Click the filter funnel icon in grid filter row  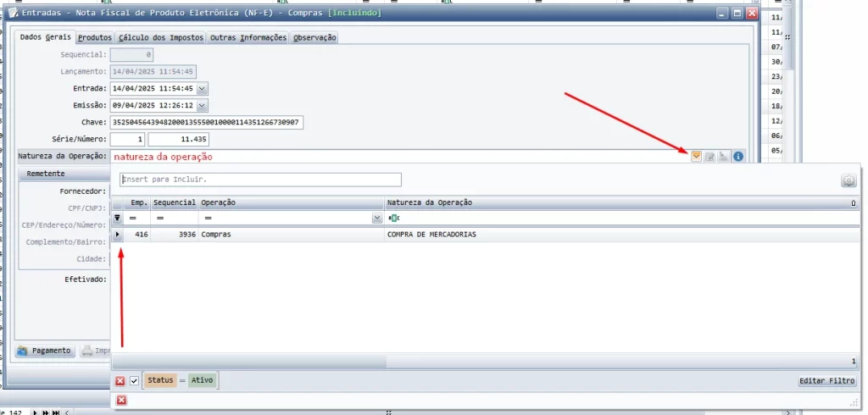[x=117, y=218]
